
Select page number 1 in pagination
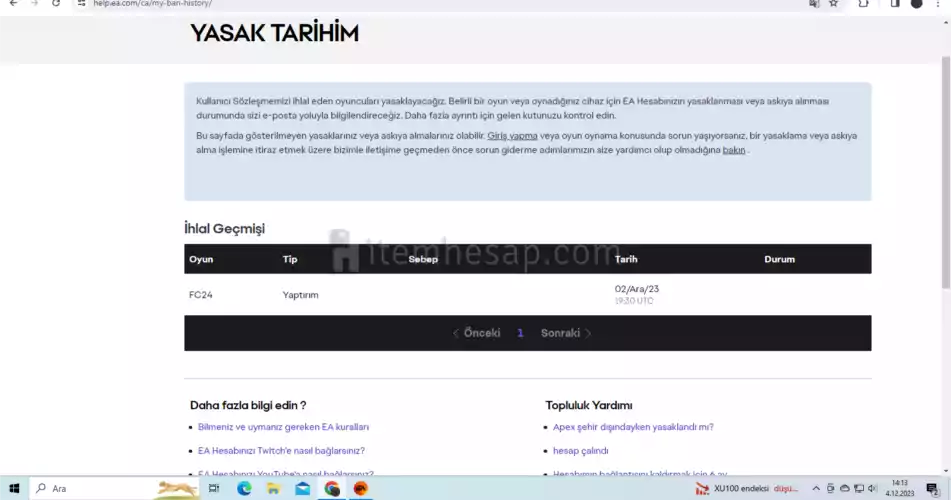point(520,333)
